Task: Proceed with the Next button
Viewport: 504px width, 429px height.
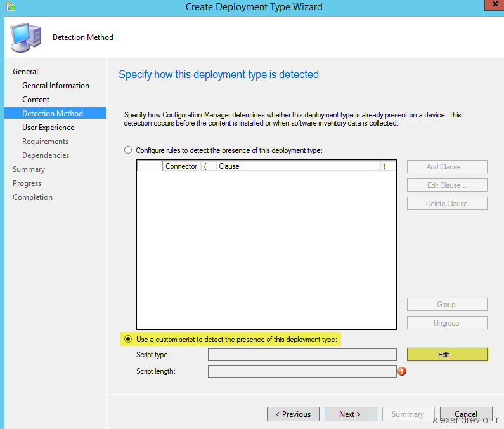Action: coord(351,414)
